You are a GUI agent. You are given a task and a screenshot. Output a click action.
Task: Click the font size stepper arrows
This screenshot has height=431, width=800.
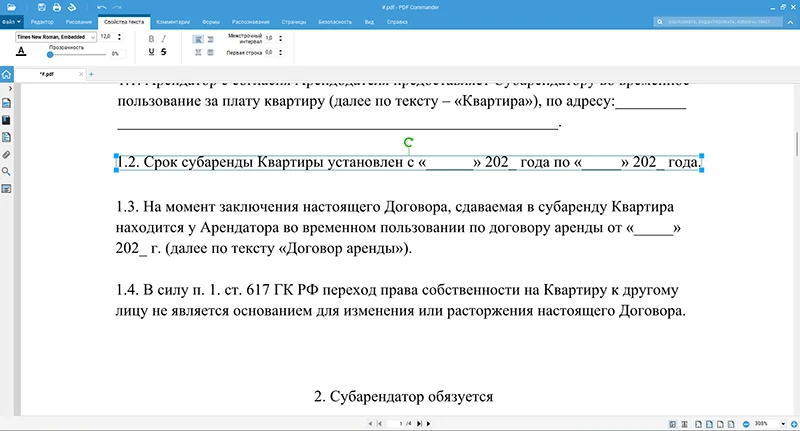point(119,37)
